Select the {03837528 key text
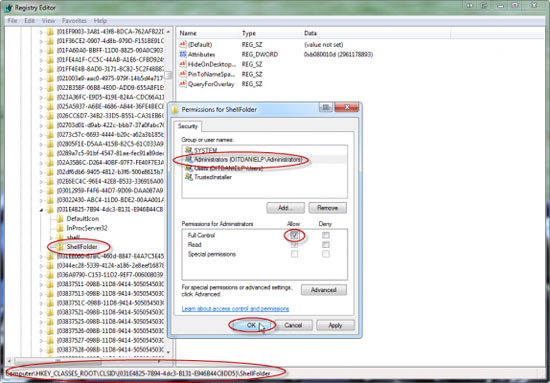Screen dimensions: 550x383 click(110, 350)
